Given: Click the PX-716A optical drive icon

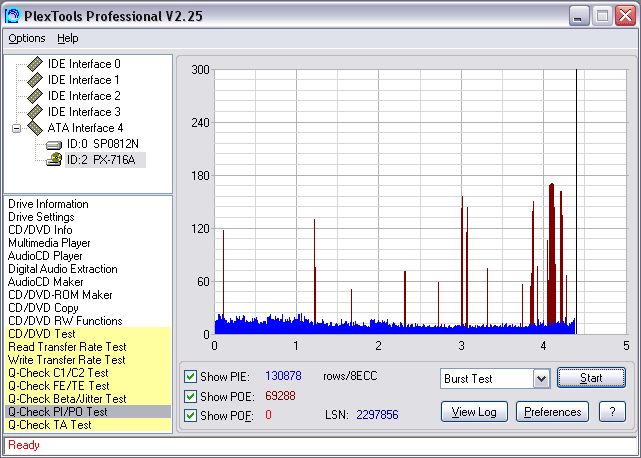Looking at the screenshot, I should click(x=54, y=159).
